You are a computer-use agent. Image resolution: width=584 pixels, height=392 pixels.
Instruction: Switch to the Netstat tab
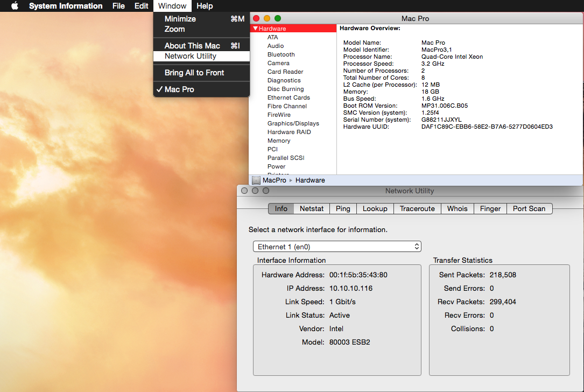(x=311, y=209)
